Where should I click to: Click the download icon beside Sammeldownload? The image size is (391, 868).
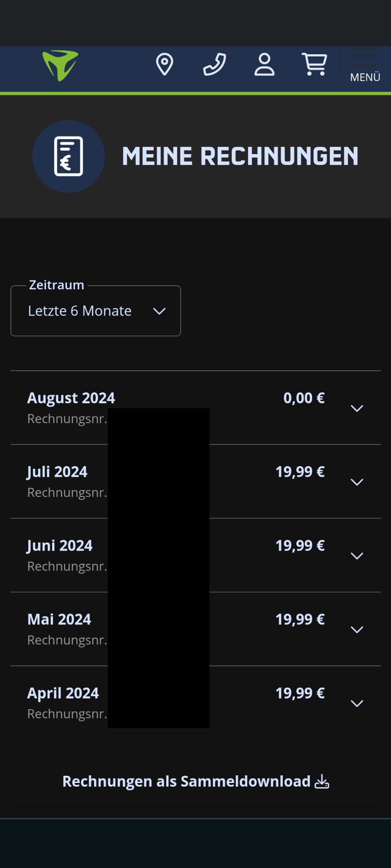coord(322,781)
